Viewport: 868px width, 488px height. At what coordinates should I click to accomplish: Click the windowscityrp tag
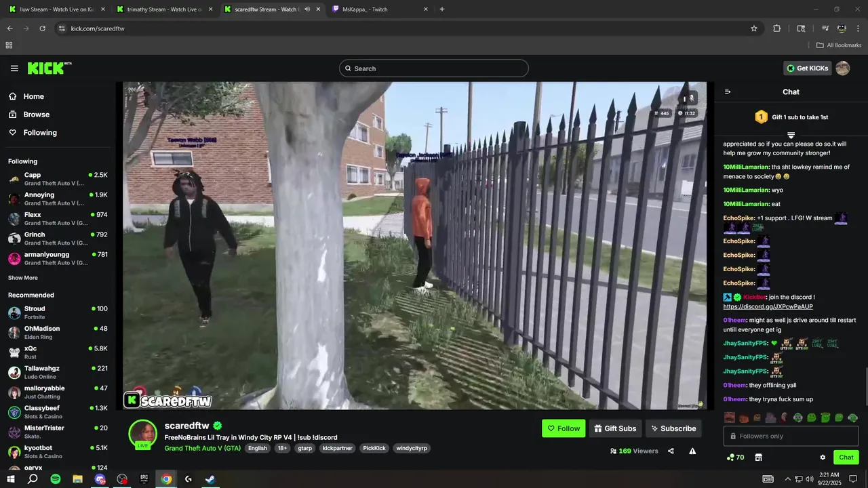(x=412, y=448)
